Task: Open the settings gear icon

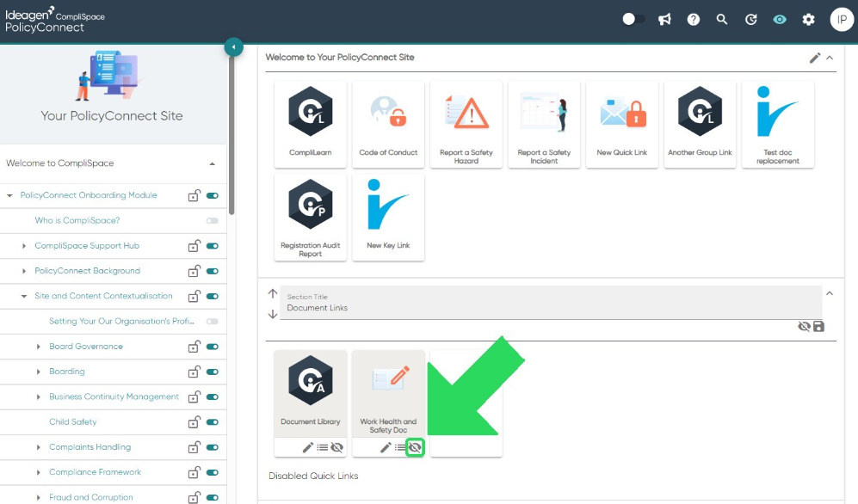Action: point(808,20)
